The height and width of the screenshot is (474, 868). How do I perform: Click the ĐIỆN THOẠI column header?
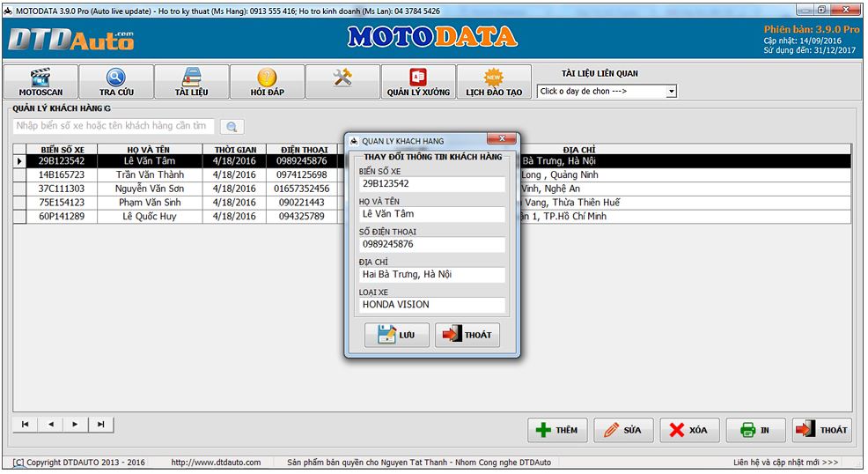click(x=304, y=150)
